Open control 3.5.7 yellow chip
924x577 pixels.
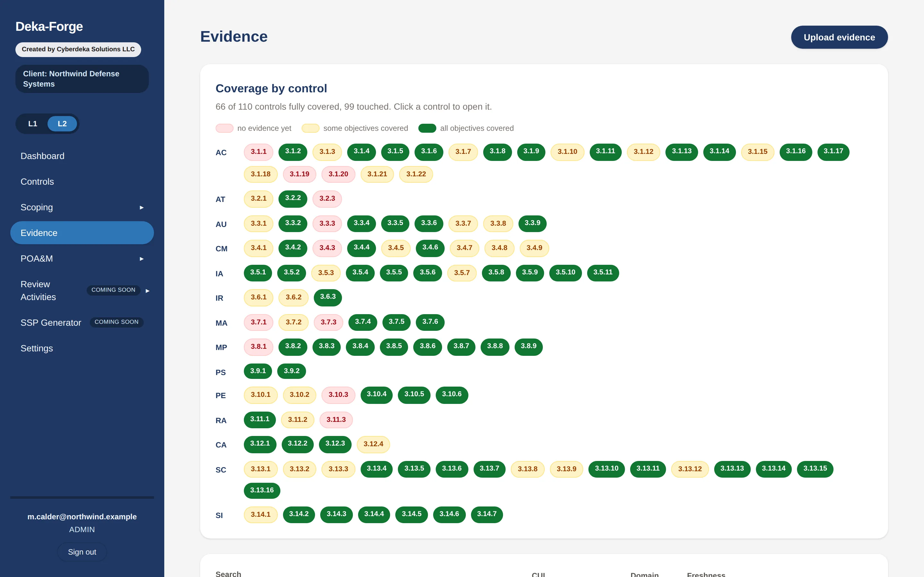coord(462,273)
